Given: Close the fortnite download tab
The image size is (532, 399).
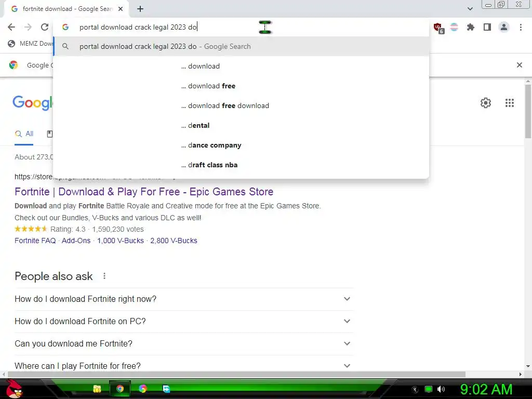Looking at the screenshot, I should point(121,9).
